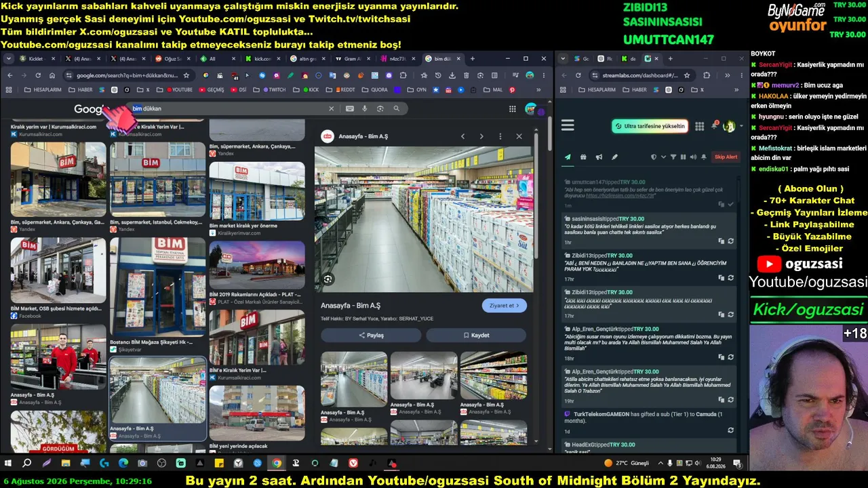868x488 pixels.
Task: Open the Streamlabs hamburger menu
Action: (x=568, y=125)
